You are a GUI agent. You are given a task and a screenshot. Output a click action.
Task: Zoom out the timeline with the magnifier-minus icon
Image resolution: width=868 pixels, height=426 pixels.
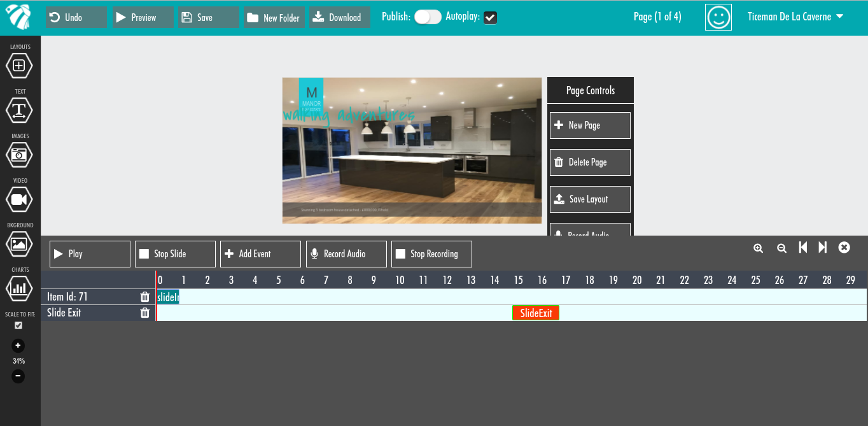coord(781,248)
